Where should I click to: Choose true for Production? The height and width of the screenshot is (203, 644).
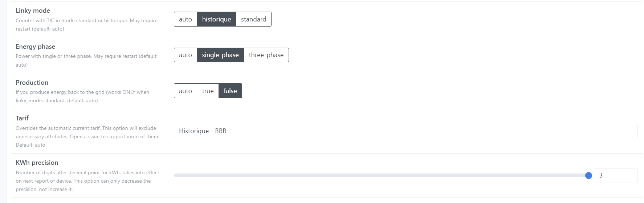[x=208, y=91]
